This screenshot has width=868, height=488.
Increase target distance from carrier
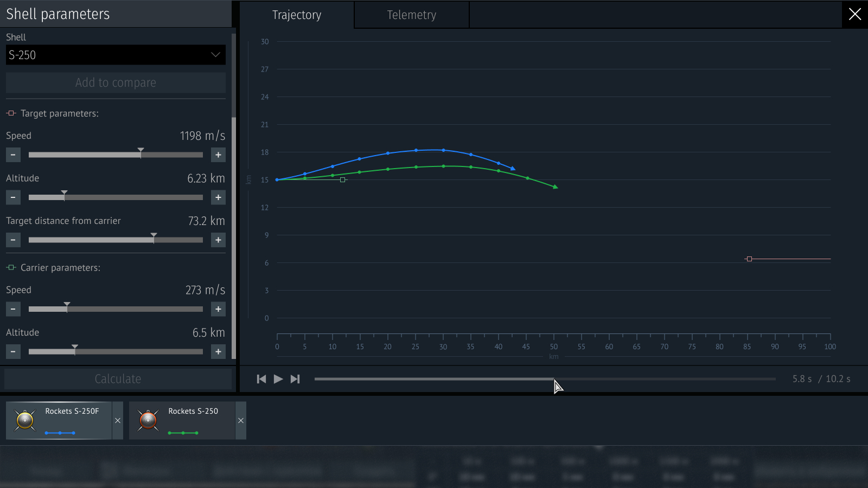218,240
